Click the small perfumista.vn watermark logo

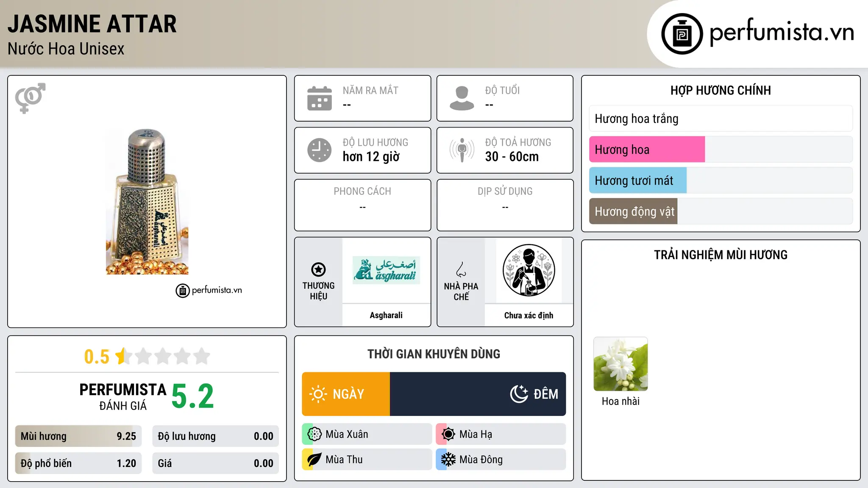209,290
